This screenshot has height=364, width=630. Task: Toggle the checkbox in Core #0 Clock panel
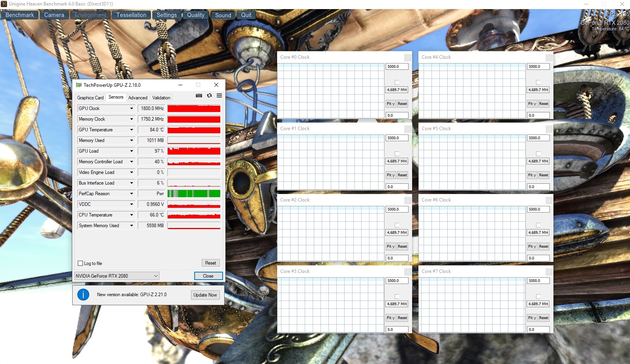point(397,82)
